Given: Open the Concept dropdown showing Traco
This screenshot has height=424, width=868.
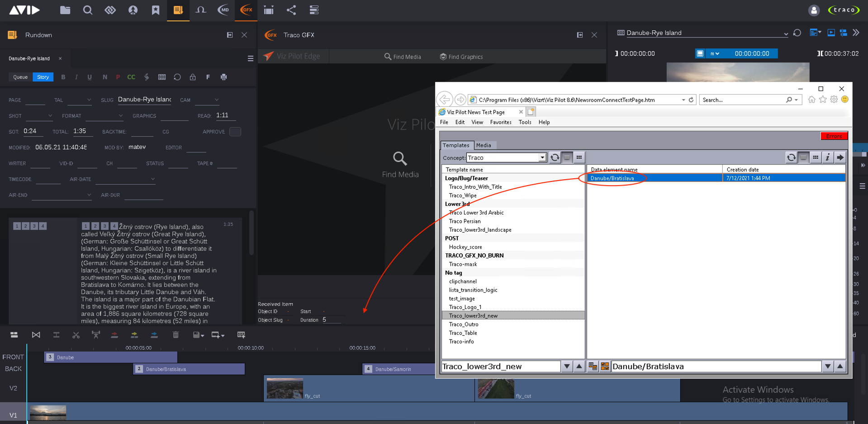Looking at the screenshot, I should pos(542,157).
